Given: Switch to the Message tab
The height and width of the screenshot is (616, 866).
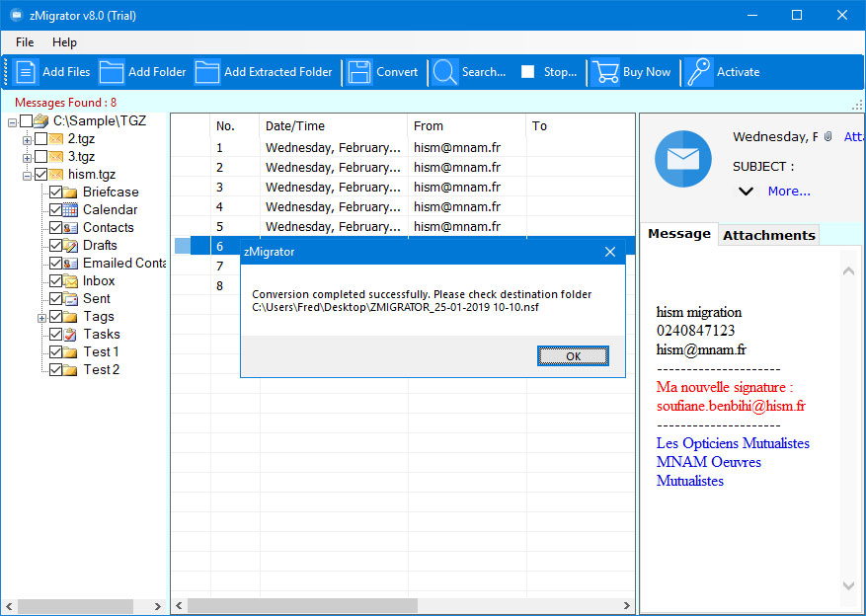Looking at the screenshot, I should click(679, 234).
